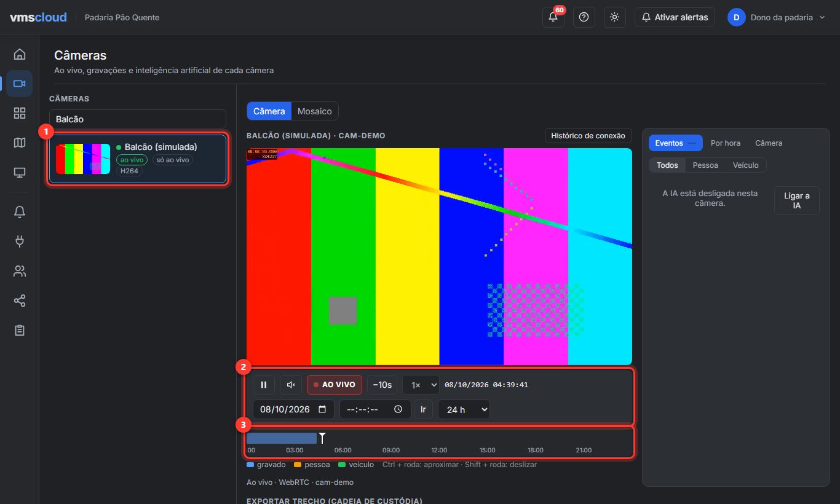The height and width of the screenshot is (504, 840).
Task: Open the Câmera tab in events panel
Action: click(x=769, y=143)
